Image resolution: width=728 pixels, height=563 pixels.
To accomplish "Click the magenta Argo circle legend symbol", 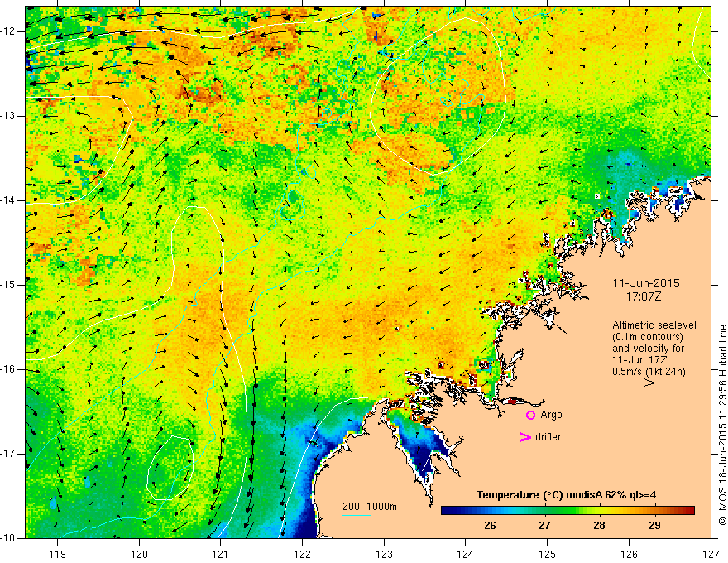I will [530, 416].
